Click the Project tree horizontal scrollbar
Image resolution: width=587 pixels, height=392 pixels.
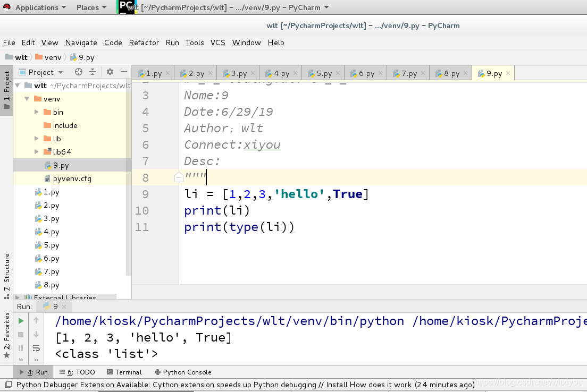pos(65,296)
